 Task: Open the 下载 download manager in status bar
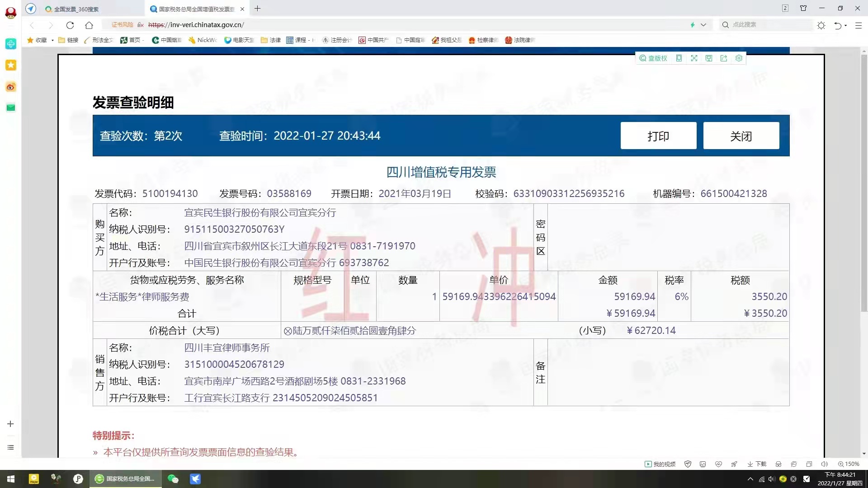click(756, 464)
